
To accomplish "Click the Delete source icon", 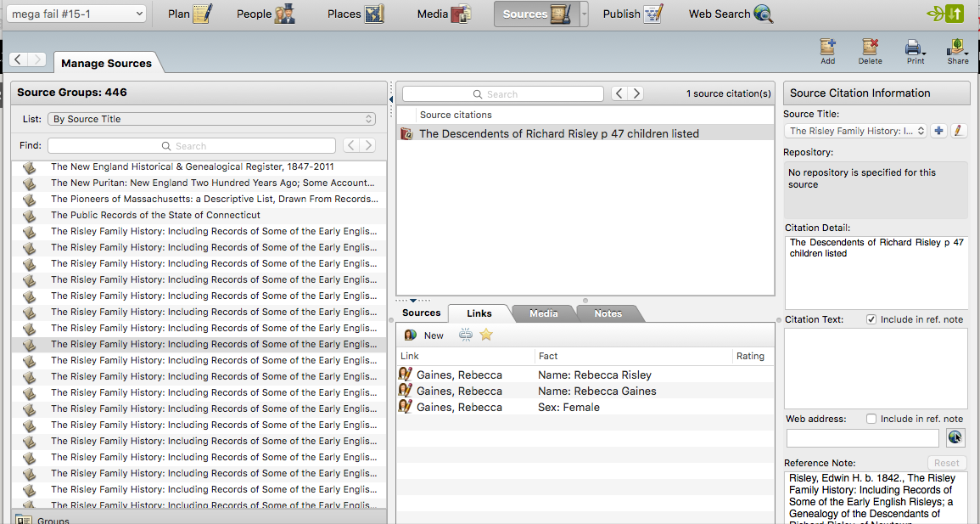I will pyautogui.click(x=870, y=48).
